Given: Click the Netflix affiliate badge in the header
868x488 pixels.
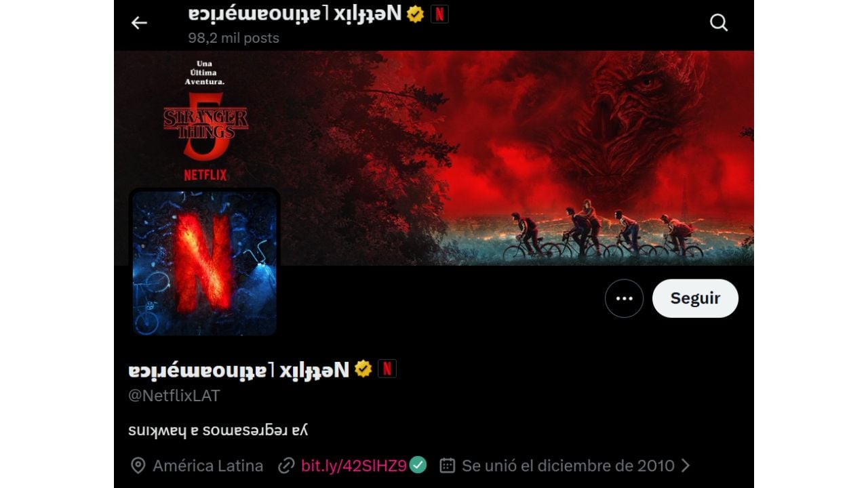Looking at the screenshot, I should tap(439, 14).
